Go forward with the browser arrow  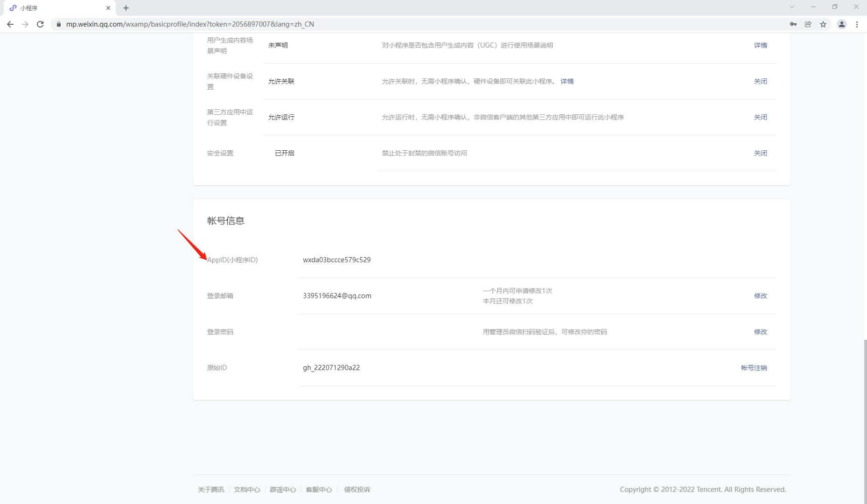click(25, 24)
